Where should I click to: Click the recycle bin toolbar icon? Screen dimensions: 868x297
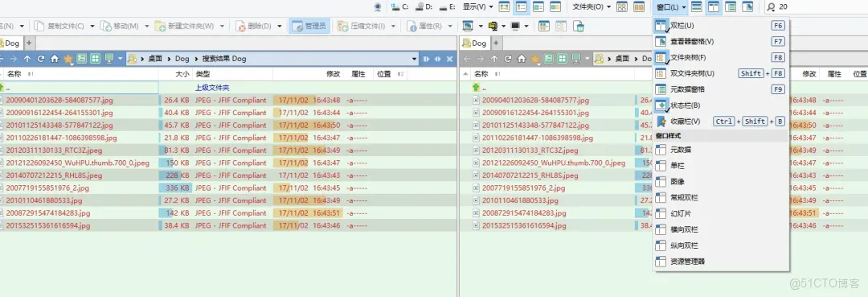tap(578, 26)
